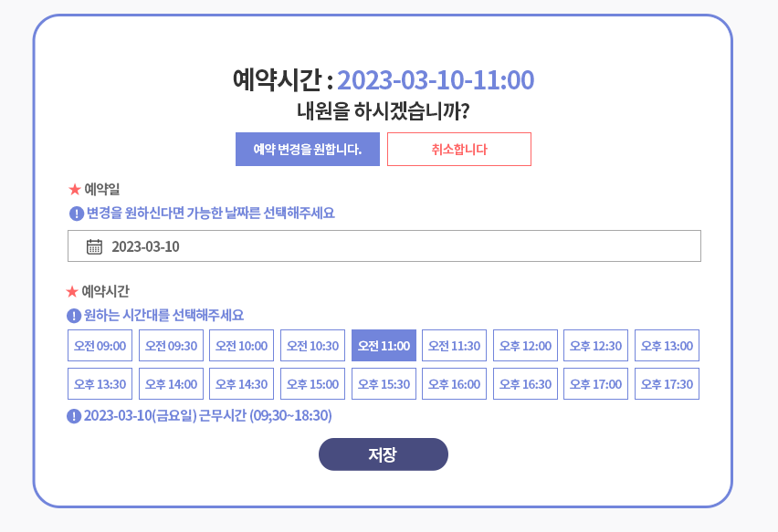Deselect the highlighted 오전 11:00 slot
The image size is (778, 532).
[384, 345]
